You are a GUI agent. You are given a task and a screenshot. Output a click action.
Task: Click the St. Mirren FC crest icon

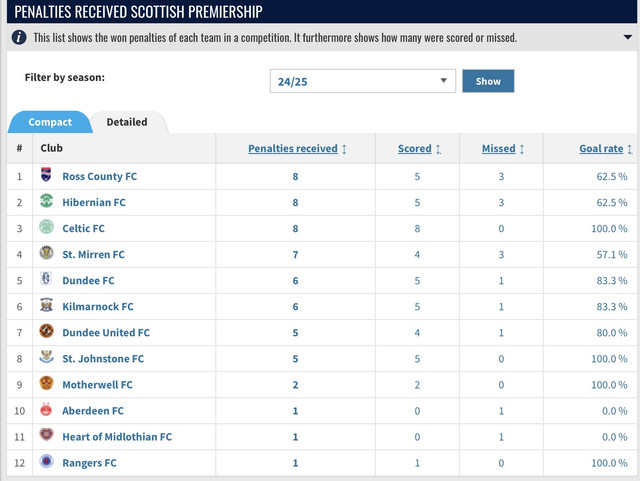(x=46, y=253)
